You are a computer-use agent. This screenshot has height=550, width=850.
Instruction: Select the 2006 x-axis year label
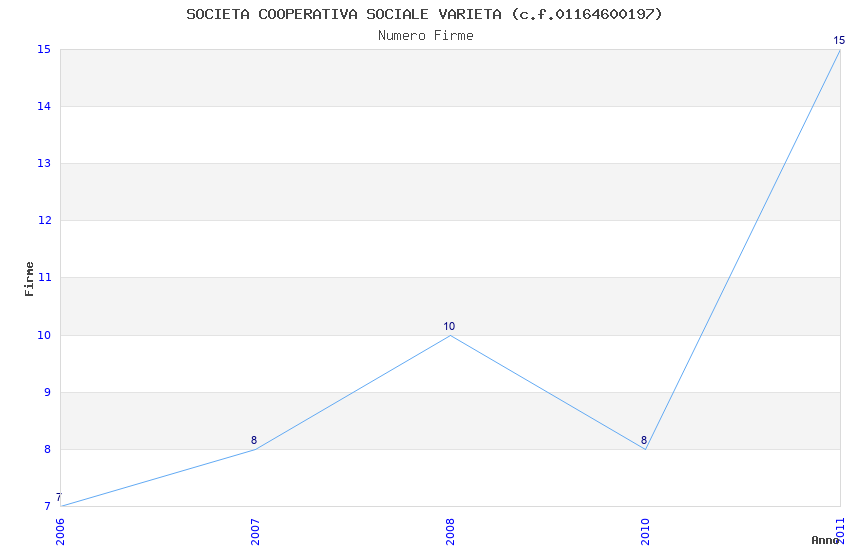60,531
